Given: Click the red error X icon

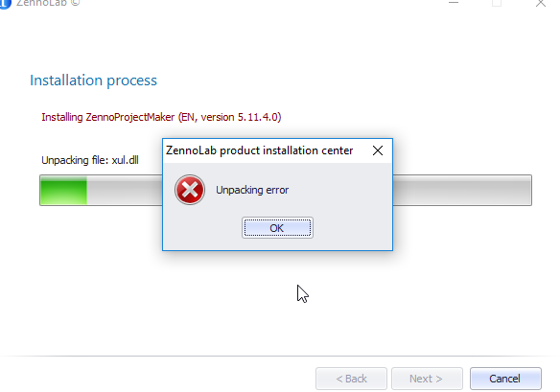Looking at the screenshot, I should click(190, 190).
